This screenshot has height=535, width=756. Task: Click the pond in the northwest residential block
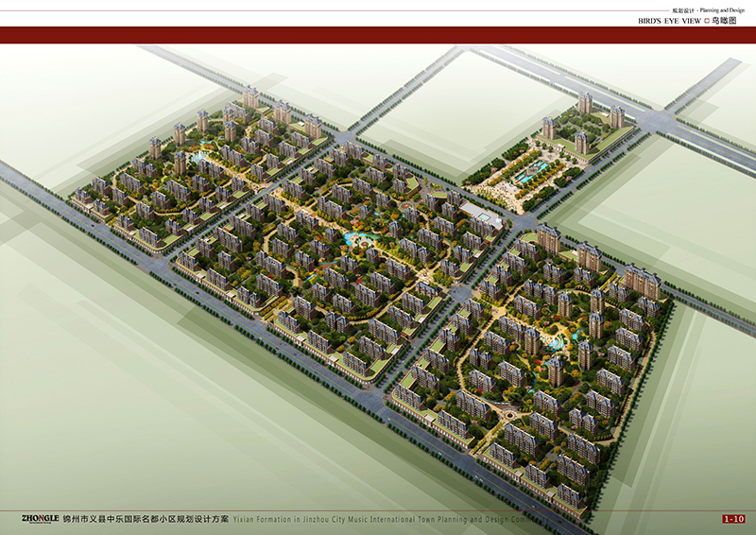(x=201, y=158)
